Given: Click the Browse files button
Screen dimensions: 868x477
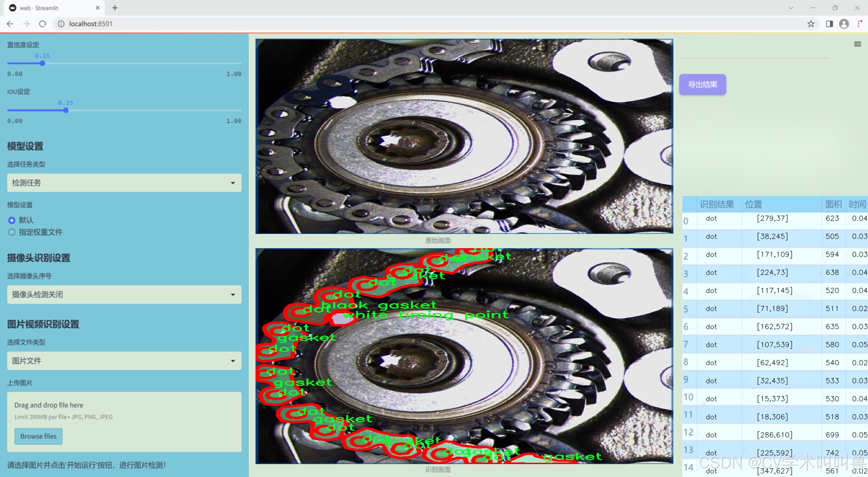Looking at the screenshot, I should pos(38,436).
